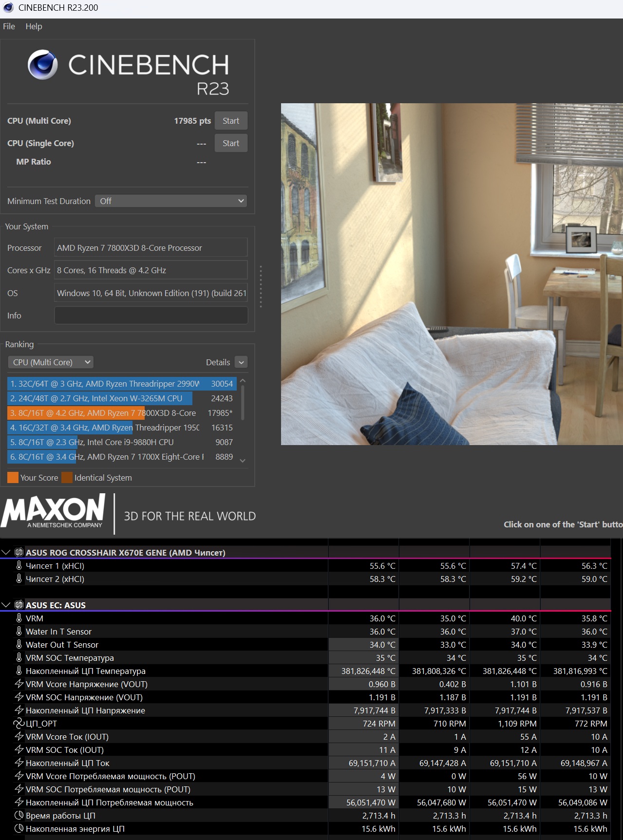The height and width of the screenshot is (840, 623).
Task: Click lightning icon of VRM Vcore Потребляемая мощность
Action: [x=19, y=776]
